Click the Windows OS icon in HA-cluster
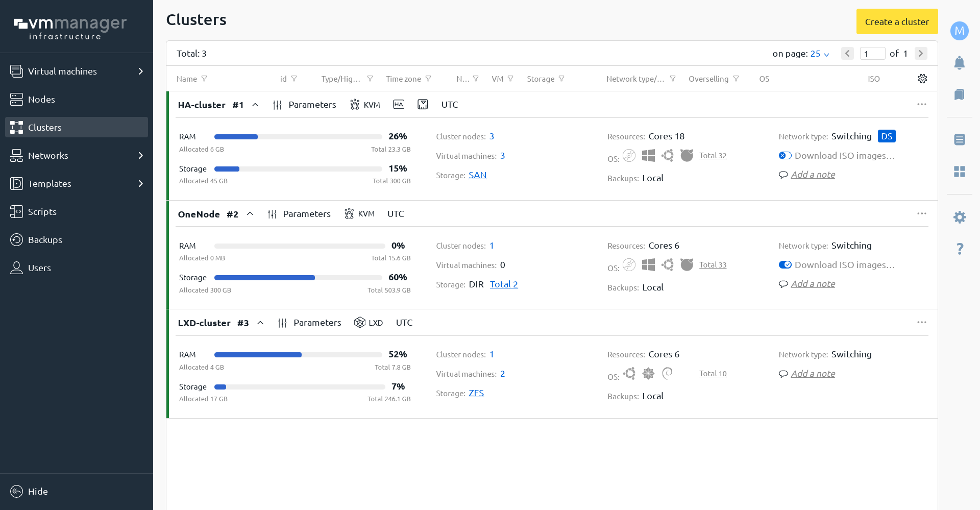 648,156
